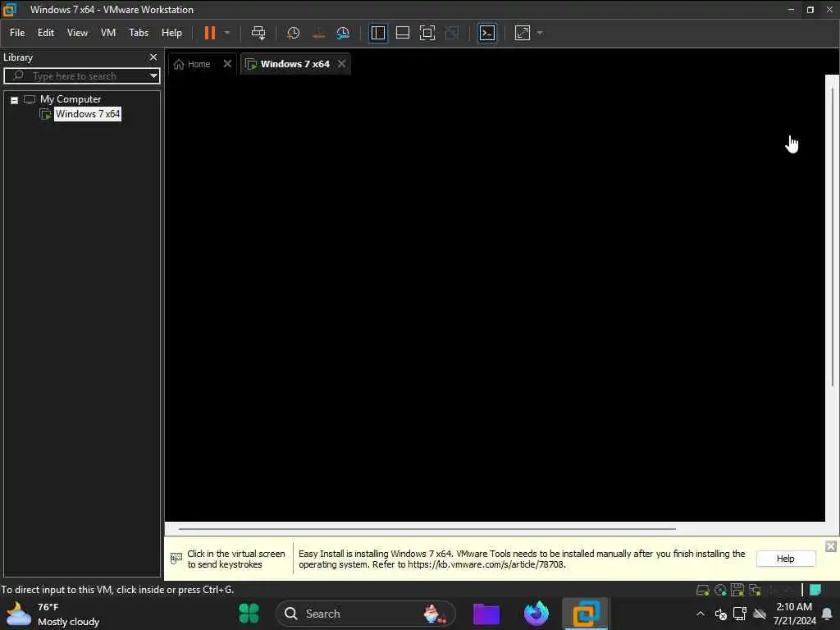Open the Edit menu
Viewport: 840px width, 630px height.
(x=46, y=33)
